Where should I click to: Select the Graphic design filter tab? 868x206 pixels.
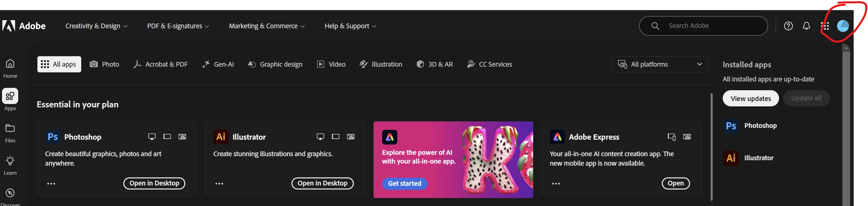(275, 64)
